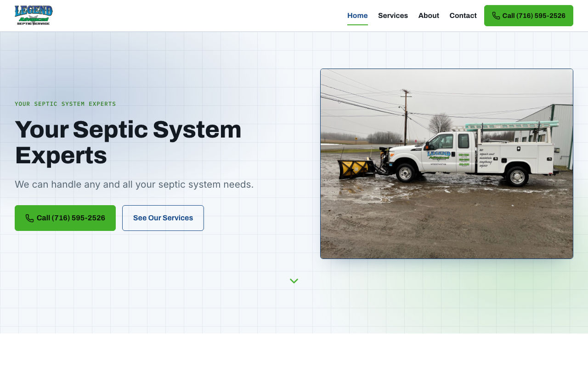Image resolution: width=588 pixels, height=368 pixels.
Task: Click the header Call (716) 595-2526 button
Action: click(x=529, y=16)
